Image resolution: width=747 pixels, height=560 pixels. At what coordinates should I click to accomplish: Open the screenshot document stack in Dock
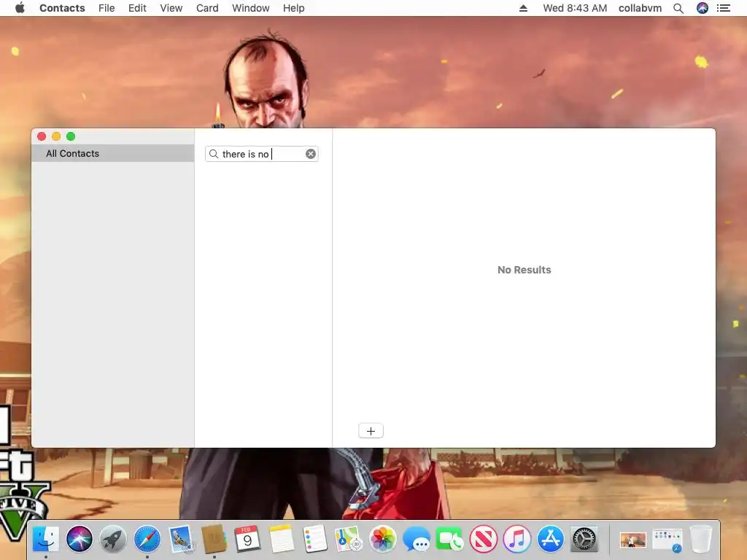tap(667, 540)
